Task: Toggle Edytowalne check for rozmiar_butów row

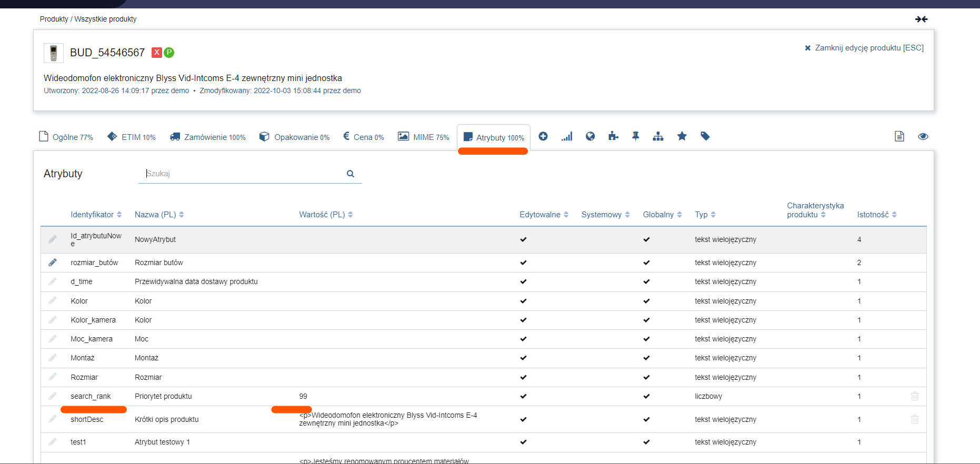Action: 523,263
